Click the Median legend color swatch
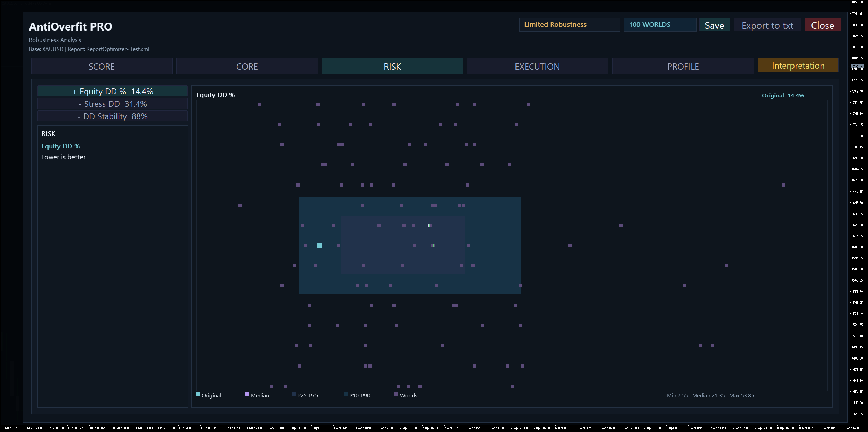The image size is (868, 432). tap(247, 395)
